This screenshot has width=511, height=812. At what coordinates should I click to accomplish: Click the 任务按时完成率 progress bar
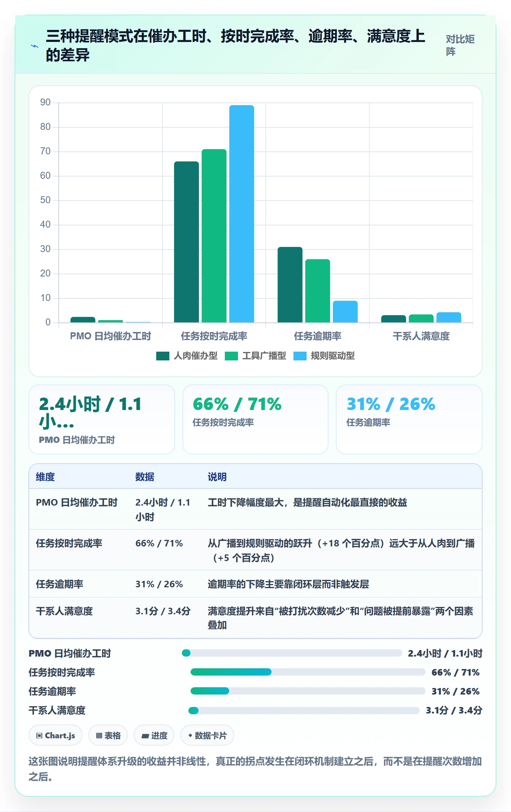[x=308, y=672]
